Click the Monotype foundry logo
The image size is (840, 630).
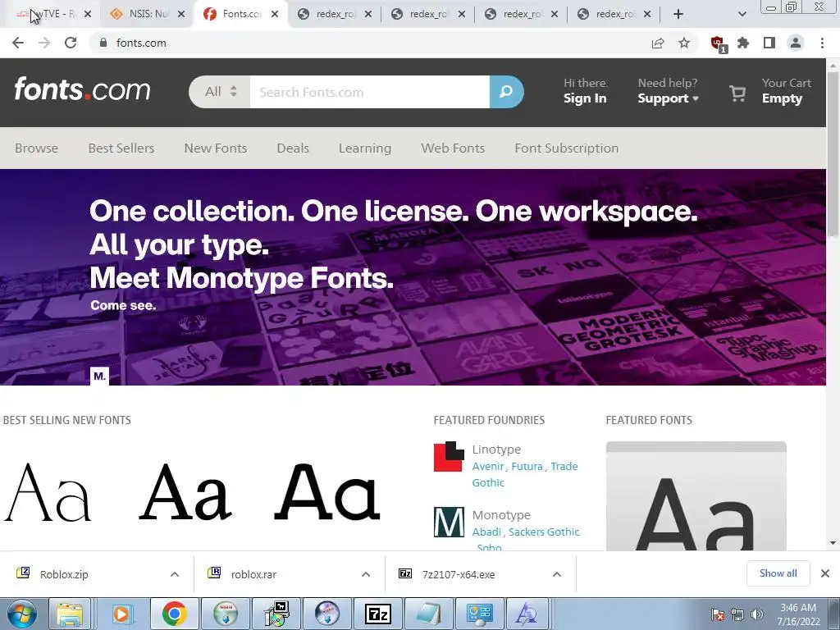coord(449,522)
